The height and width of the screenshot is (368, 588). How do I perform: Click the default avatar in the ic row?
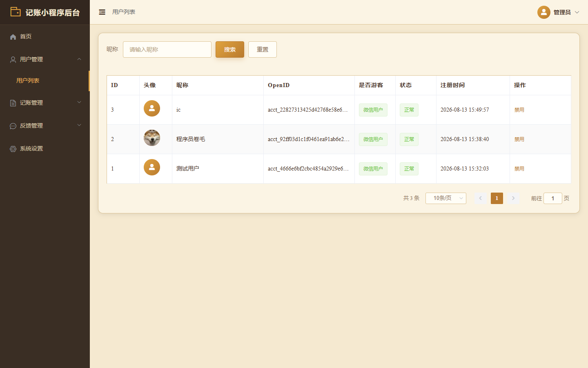click(152, 108)
